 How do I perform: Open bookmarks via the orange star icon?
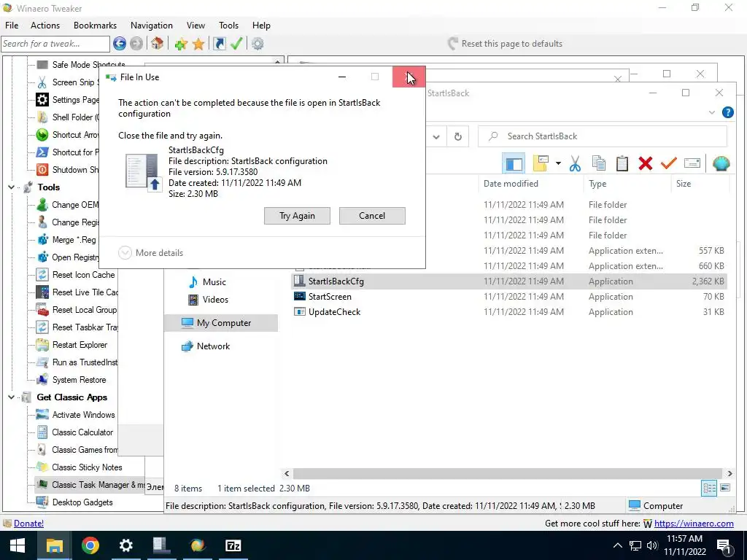pos(198,44)
